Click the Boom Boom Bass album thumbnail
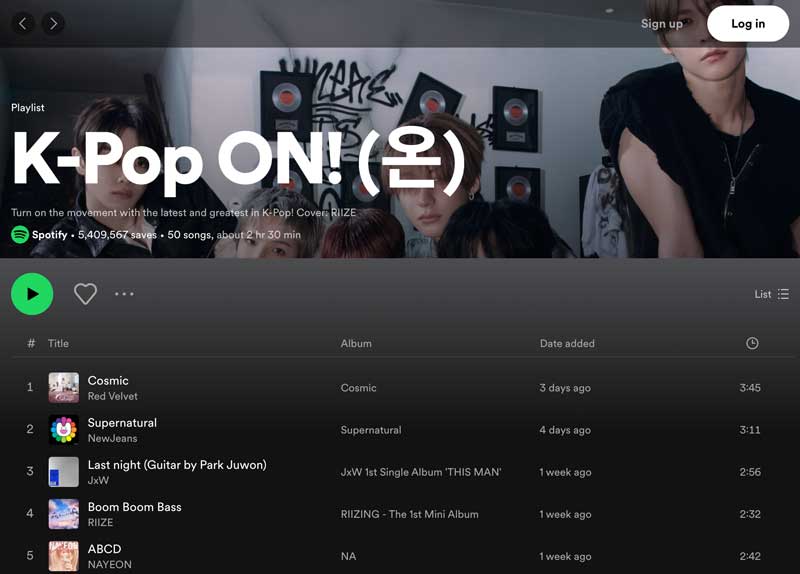 coord(64,514)
